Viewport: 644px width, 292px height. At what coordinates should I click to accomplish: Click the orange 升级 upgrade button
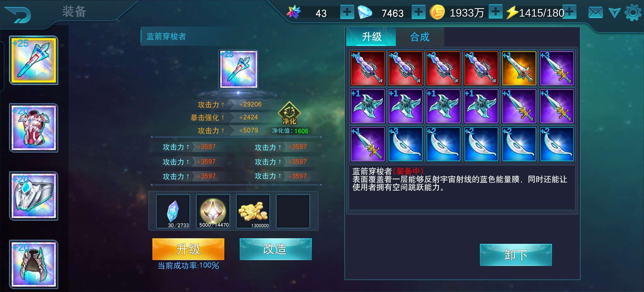pyautogui.click(x=188, y=249)
